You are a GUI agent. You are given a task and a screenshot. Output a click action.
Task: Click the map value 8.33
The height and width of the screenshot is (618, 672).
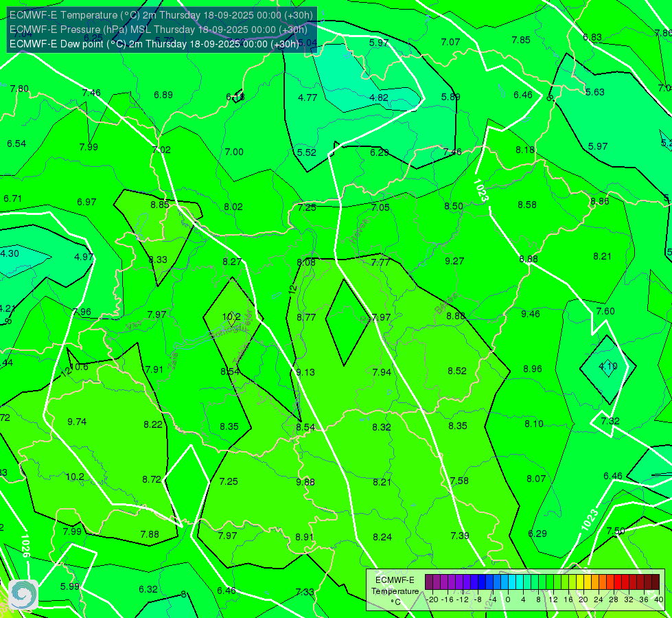click(158, 260)
